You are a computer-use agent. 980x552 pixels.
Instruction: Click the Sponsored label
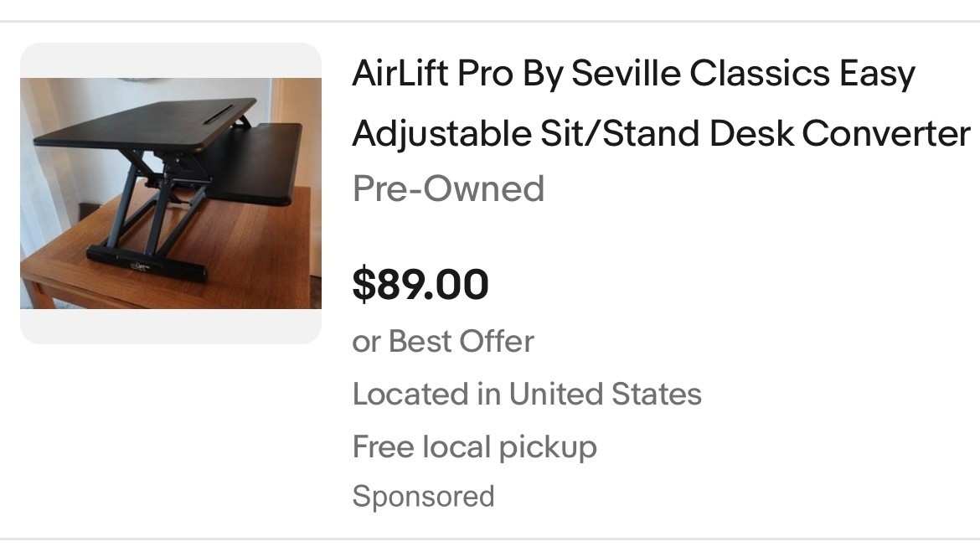(423, 496)
